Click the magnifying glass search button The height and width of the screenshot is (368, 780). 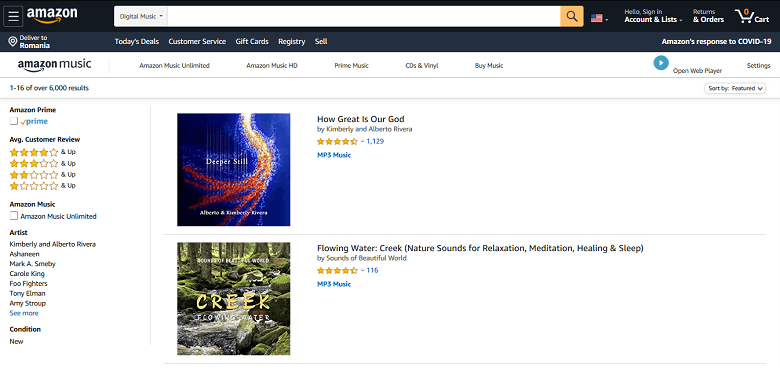tap(572, 16)
